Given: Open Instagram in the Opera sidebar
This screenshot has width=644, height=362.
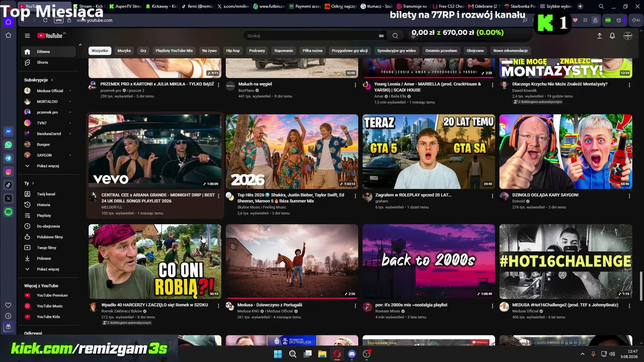Looking at the screenshot, I should pos(8,172).
